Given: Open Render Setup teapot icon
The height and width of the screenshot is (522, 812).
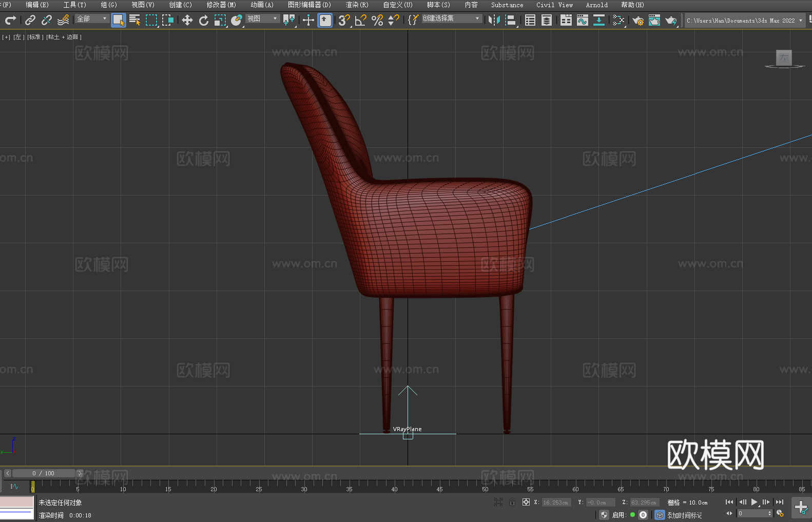Looking at the screenshot, I should coord(638,20).
